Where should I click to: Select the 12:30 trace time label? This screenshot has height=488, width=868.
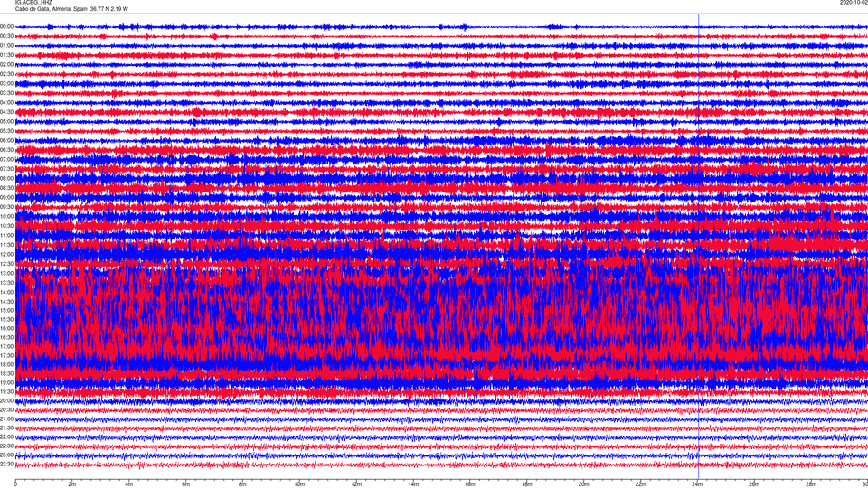point(6,263)
